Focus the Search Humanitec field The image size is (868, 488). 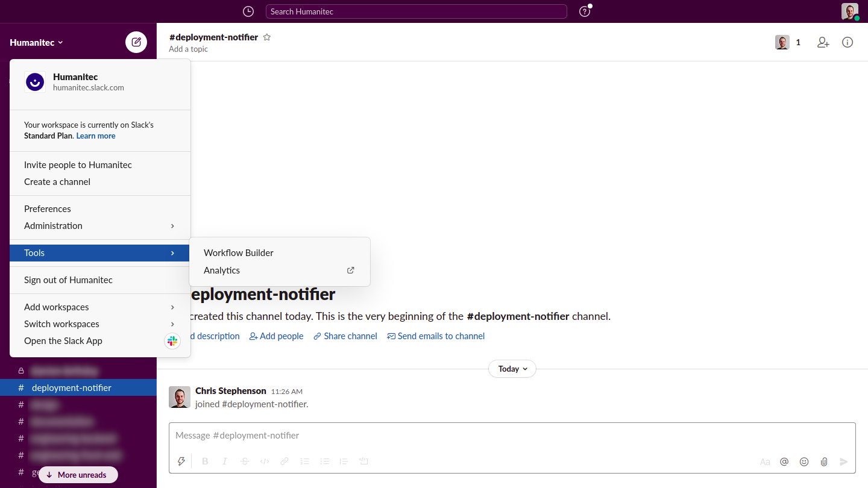[x=417, y=11]
